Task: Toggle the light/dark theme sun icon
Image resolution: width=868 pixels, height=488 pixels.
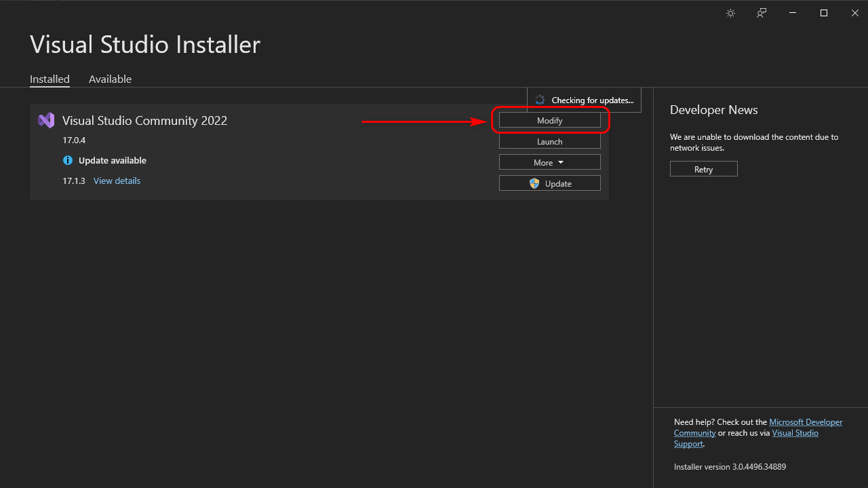Action: point(730,13)
